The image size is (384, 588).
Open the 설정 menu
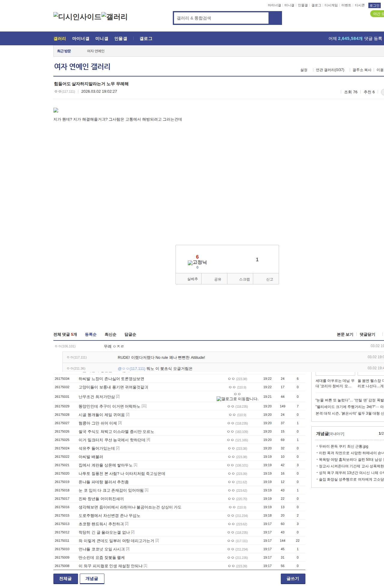pyautogui.click(x=304, y=70)
